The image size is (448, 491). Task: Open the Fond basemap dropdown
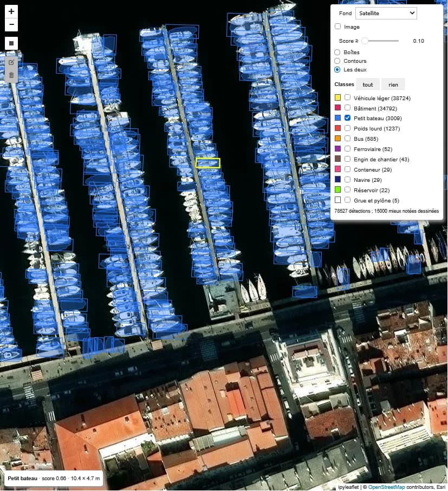[x=386, y=13]
